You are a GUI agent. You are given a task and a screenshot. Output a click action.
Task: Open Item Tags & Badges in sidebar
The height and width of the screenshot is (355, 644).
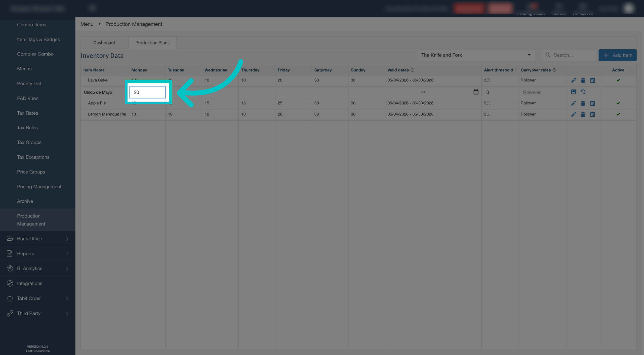[x=38, y=39]
